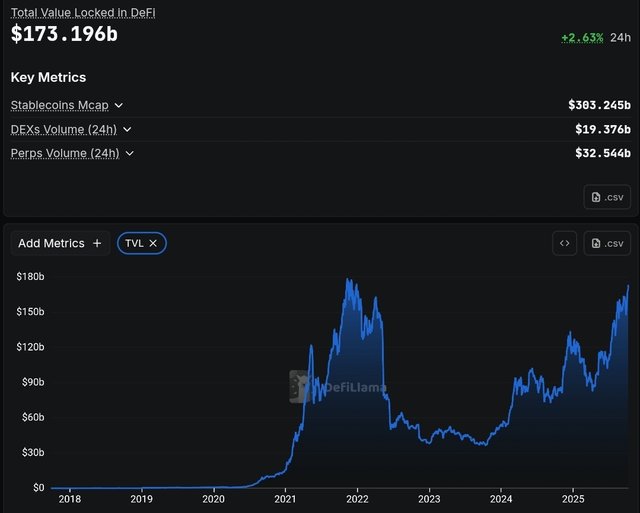Expand the DEXs Volume (24h) chevron
This screenshot has height=513, width=640.
tap(127, 129)
